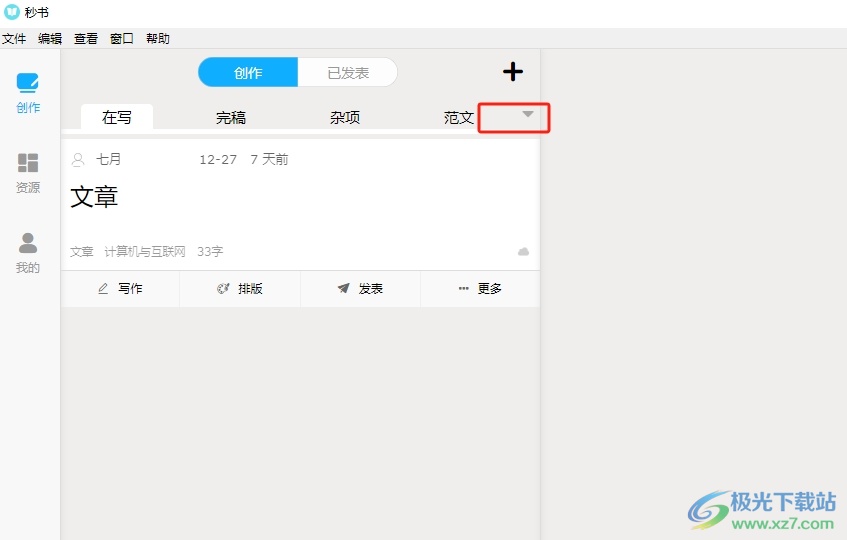
Task: Select the 杂项 tab
Action: 345,117
